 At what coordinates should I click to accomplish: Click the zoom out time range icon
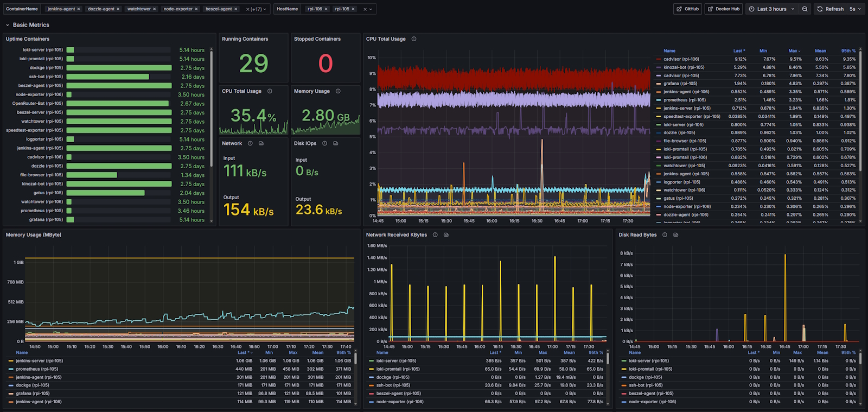tap(805, 9)
